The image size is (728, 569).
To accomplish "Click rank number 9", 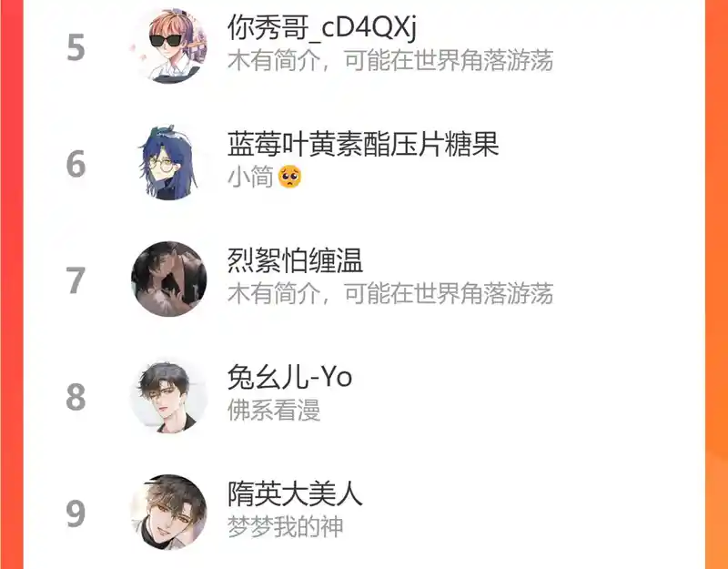I will pos(76,513).
